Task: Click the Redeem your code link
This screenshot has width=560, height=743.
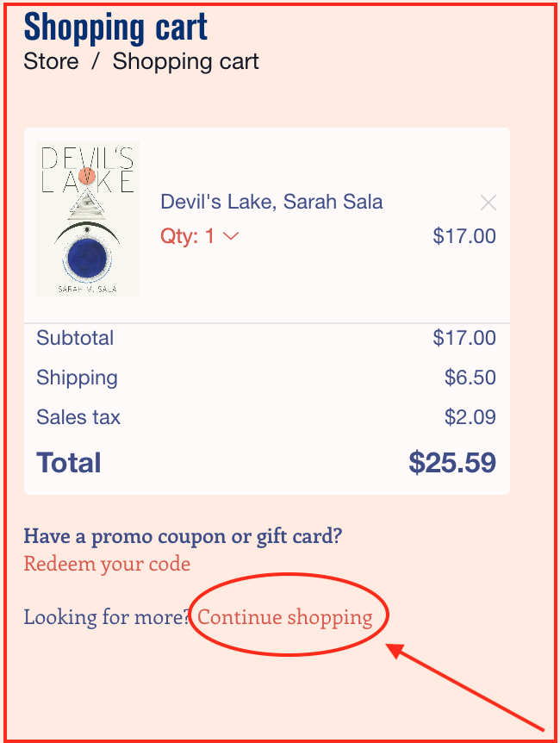Action: click(107, 564)
